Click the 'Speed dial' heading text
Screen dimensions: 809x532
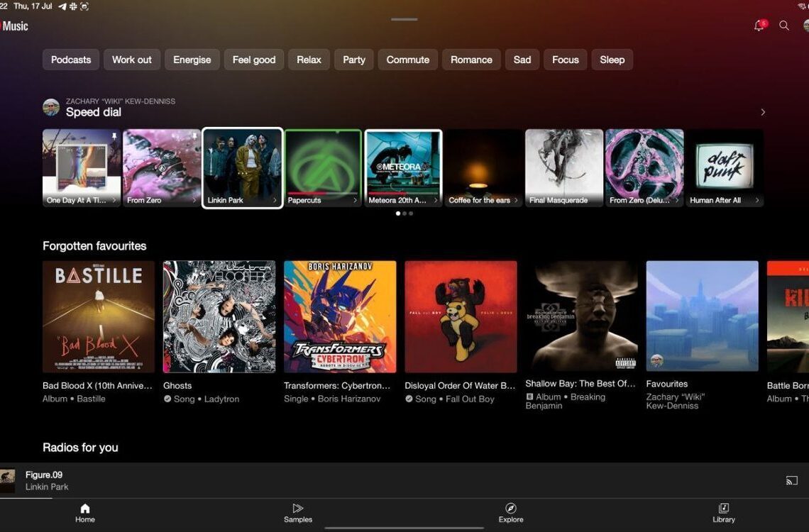pos(94,112)
